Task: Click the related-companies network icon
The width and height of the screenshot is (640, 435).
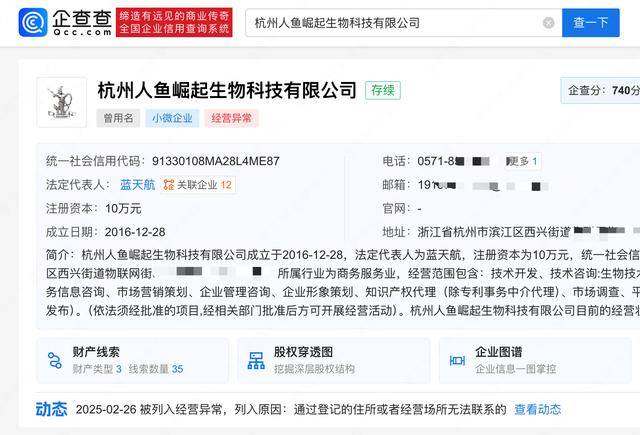Action: click(169, 184)
